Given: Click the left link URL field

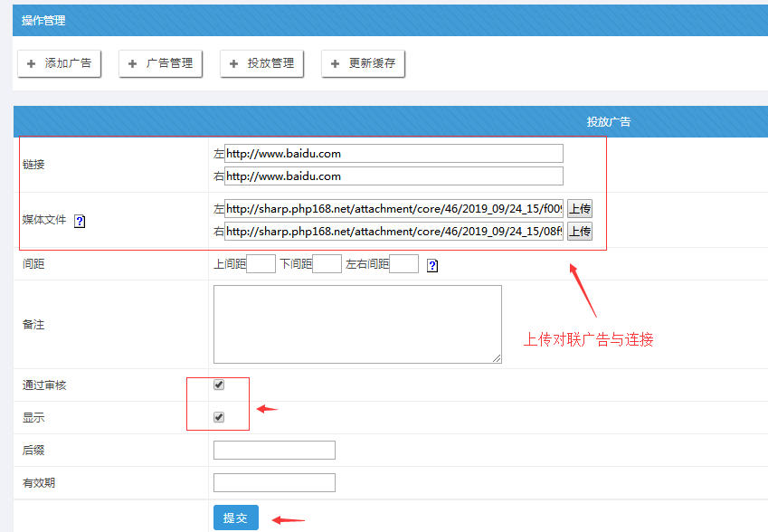Looking at the screenshot, I should click(393, 154).
